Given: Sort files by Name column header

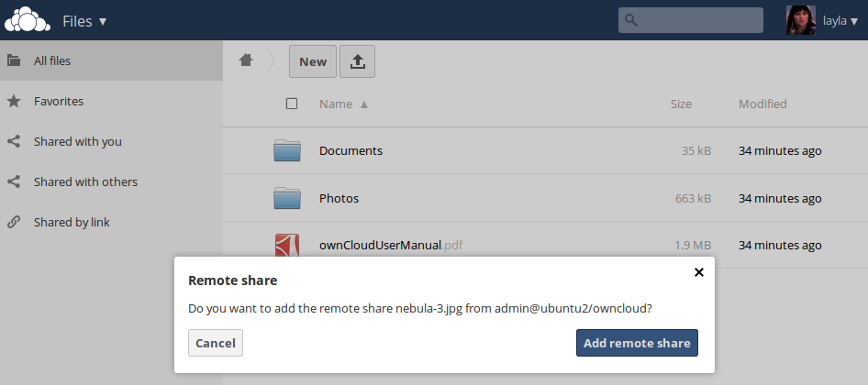Looking at the screenshot, I should pyautogui.click(x=336, y=104).
